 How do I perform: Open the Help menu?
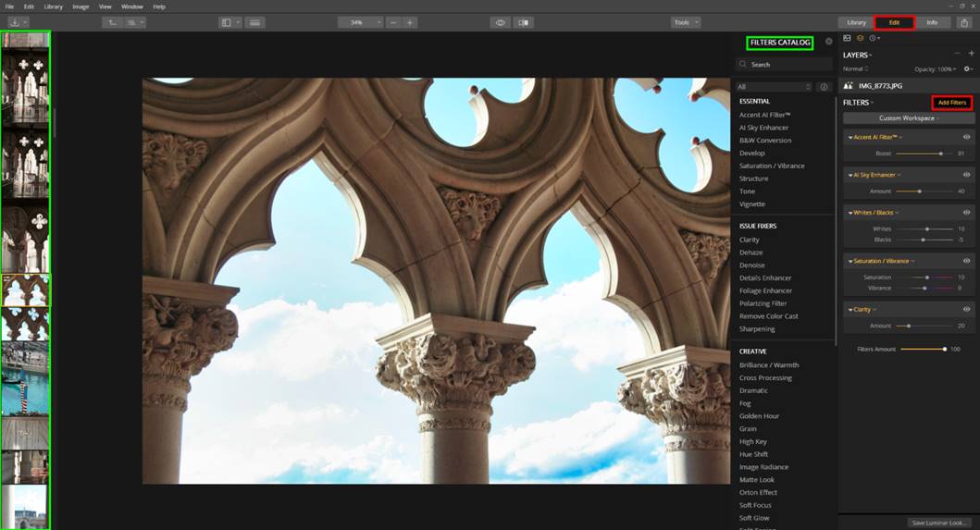(x=159, y=6)
